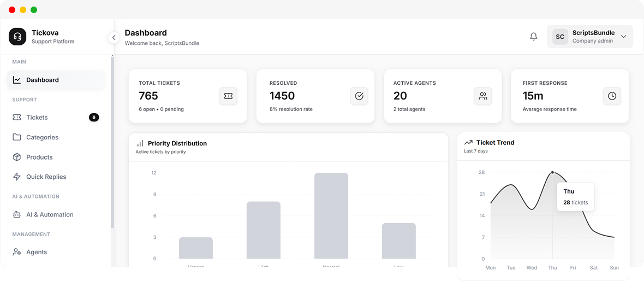Collapse the sidebar with the chevron button
Screen dimensions: 644x281
pos(114,38)
